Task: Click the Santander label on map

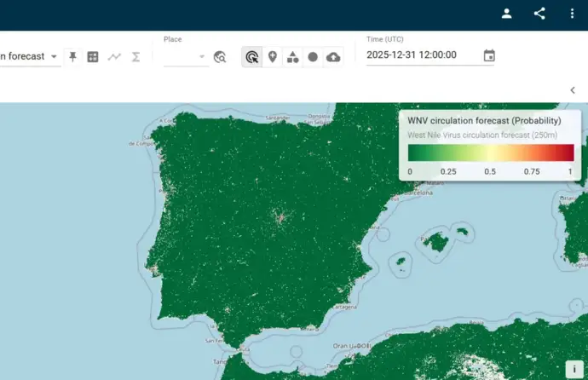Action: tap(278, 118)
